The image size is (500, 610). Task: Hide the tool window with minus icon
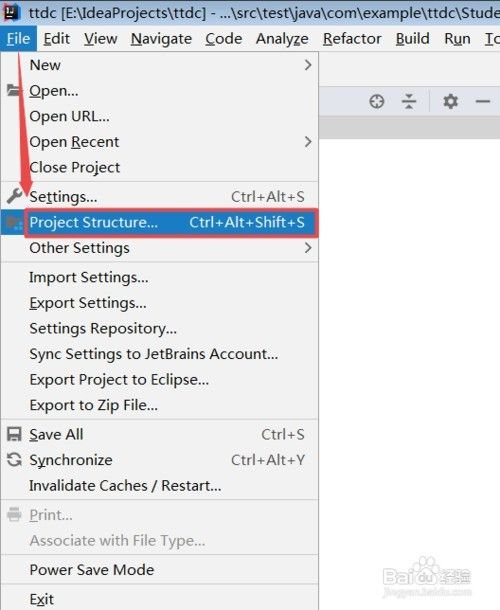(482, 102)
